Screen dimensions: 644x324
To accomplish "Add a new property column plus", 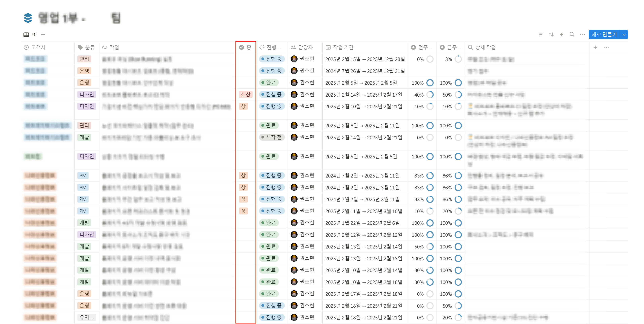I will coord(595,47).
